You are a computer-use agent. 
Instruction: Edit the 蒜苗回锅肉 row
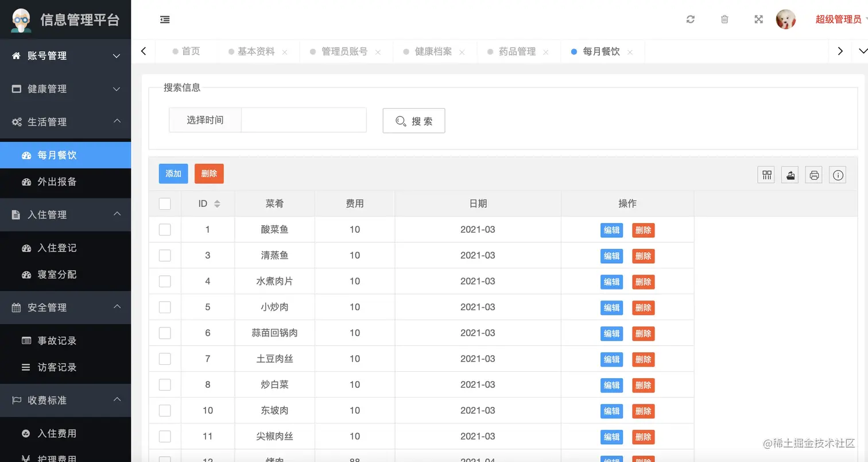611,334
